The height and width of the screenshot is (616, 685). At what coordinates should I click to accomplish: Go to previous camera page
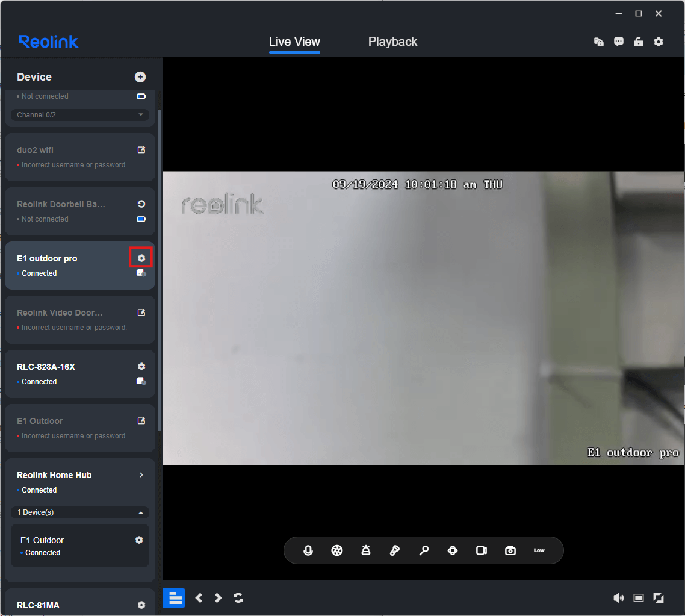[199, 598]
